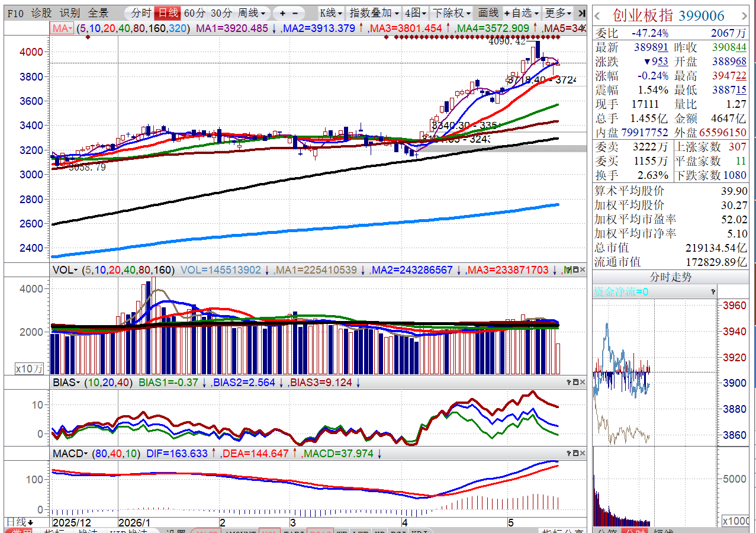The height and width of the screenshot is (533, 756).
Task: Click the minus zoom-out button
Action: [295, 13]
